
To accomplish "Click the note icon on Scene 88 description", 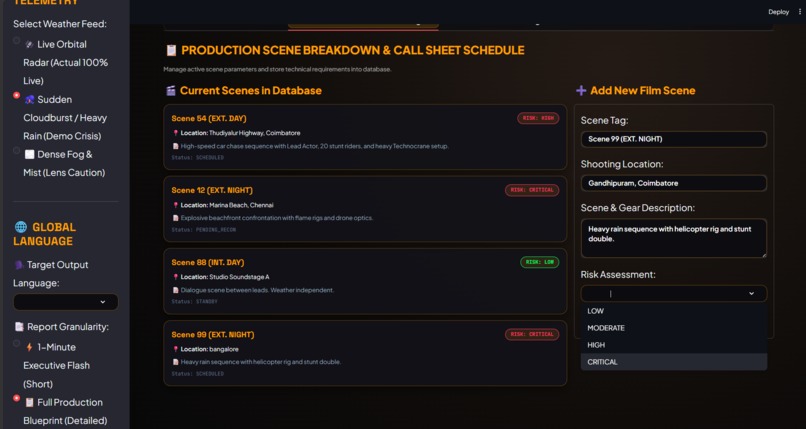I will click(x=175, y=290).
